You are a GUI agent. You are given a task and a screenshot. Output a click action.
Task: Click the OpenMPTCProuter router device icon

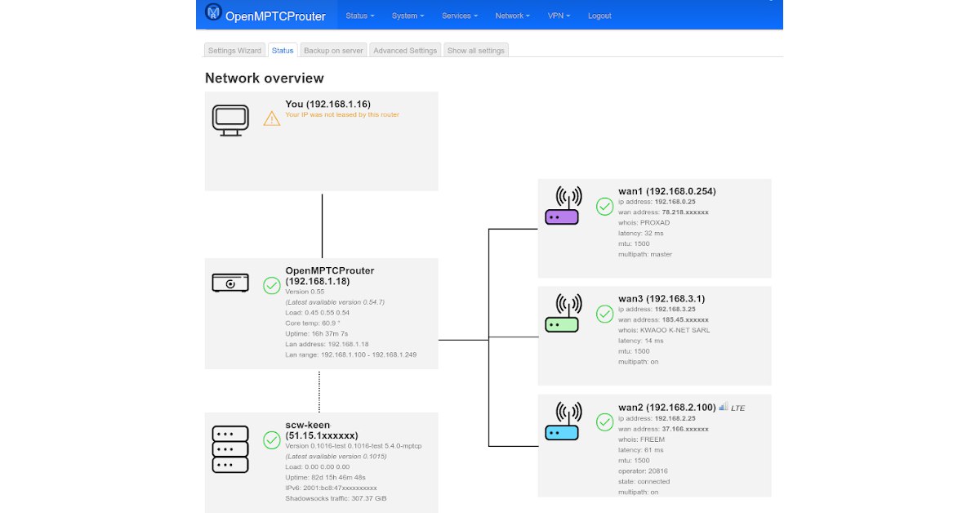229,283
